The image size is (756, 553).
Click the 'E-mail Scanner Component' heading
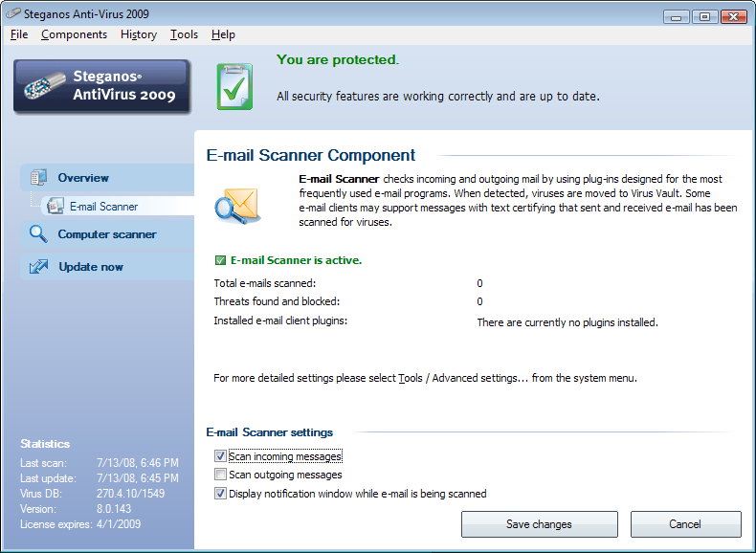(x=310, y=155)
